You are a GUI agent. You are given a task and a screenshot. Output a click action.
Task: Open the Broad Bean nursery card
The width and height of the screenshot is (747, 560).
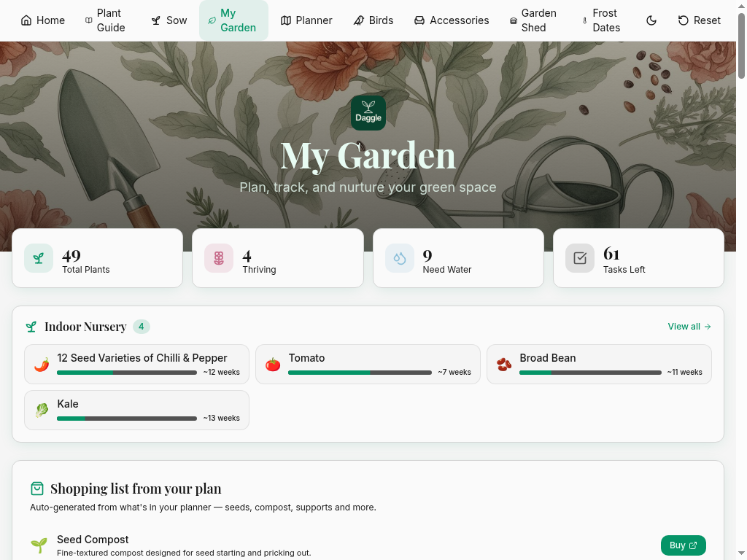pos(599,365)
